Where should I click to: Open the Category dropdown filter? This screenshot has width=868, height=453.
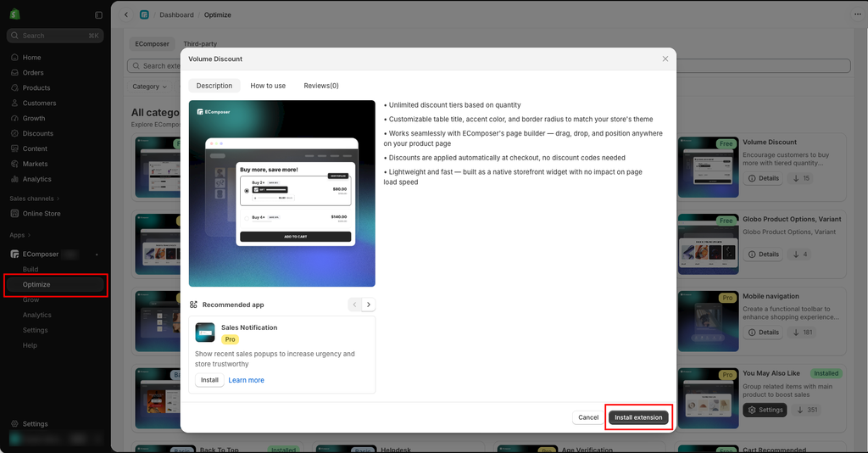149,87
